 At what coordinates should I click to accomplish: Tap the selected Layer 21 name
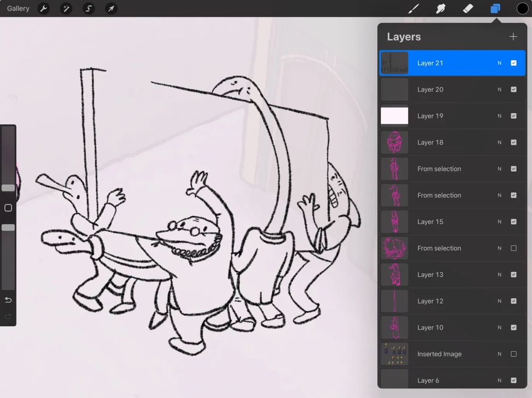pos(430,63)
